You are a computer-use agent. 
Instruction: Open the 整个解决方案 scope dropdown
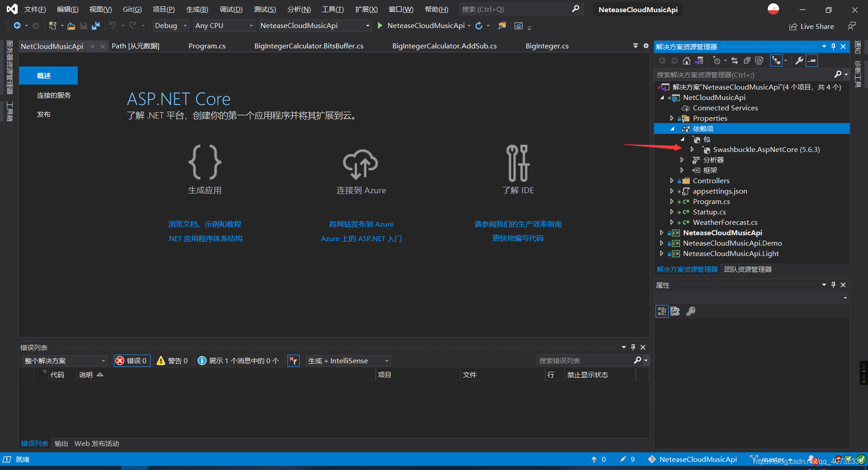65,361
